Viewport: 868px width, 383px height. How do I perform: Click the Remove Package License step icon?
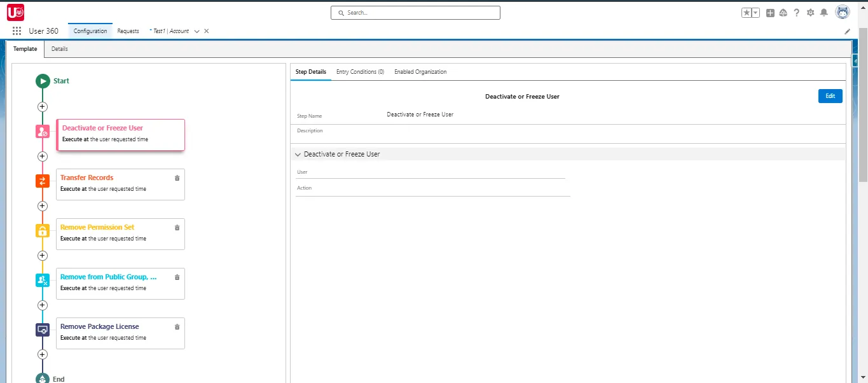click(x=42, y=330)
